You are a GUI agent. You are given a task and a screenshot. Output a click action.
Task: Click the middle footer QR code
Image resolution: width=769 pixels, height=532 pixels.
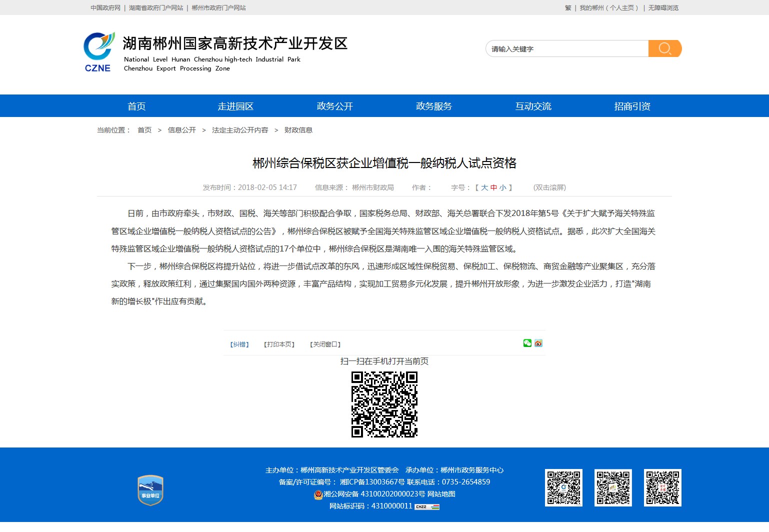(613, 487)
